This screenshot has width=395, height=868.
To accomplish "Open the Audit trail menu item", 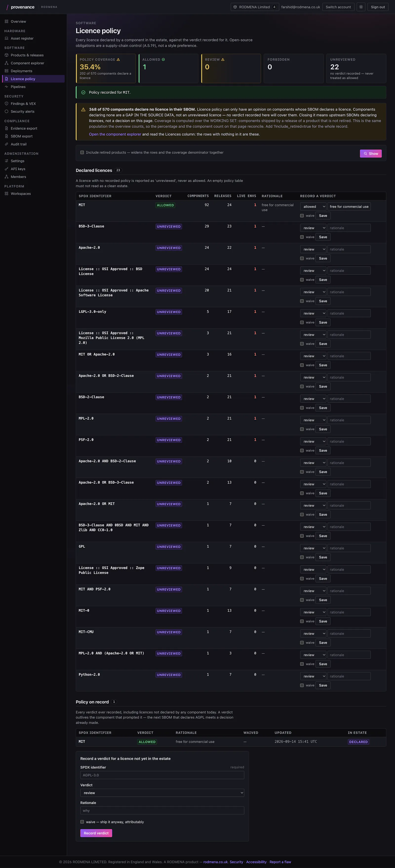I will tap(19, 144).
